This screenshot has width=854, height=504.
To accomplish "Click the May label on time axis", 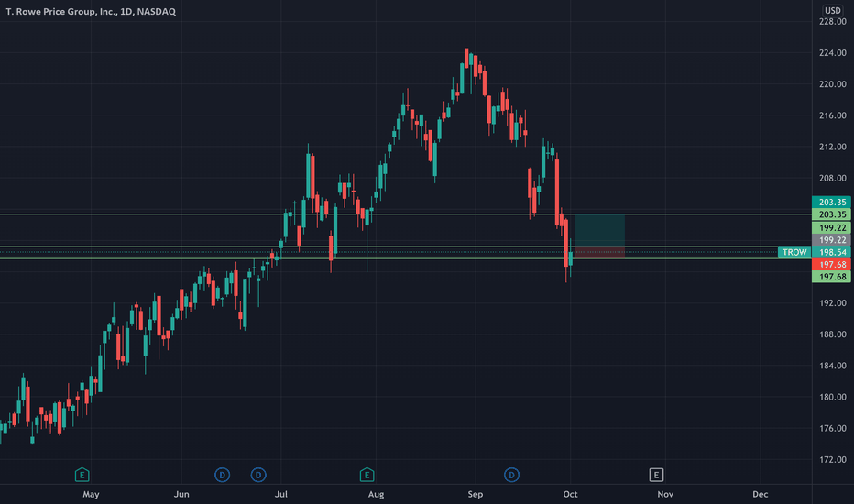I will coord(91,495).
